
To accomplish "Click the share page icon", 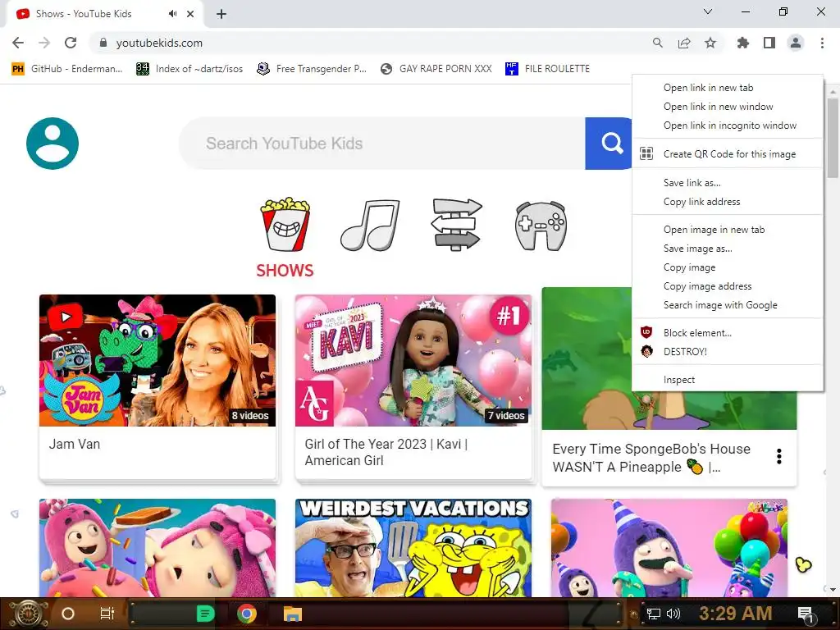I will pyautogui.click(x=684, y=43).
